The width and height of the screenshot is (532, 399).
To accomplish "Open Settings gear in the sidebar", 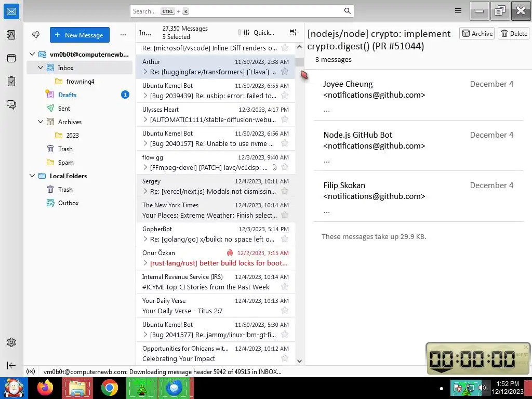I will [x=11, y=342].
